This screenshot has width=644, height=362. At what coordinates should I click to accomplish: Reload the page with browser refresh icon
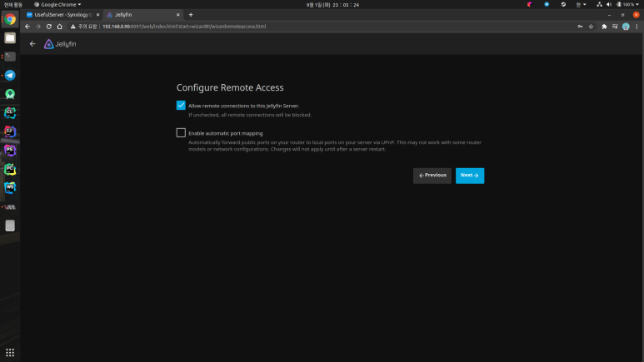(49, 27)
